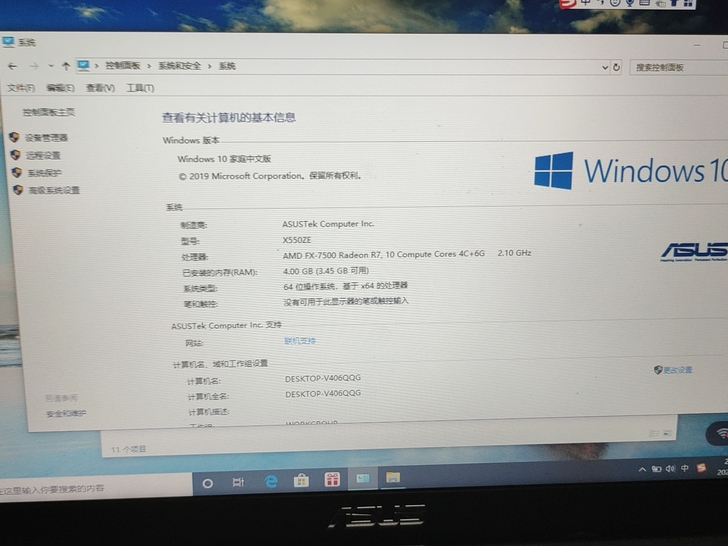This screenshot has height=546, width=728.
Task: Open 设备管理器 in the sidebar
Action: (46, 137)
